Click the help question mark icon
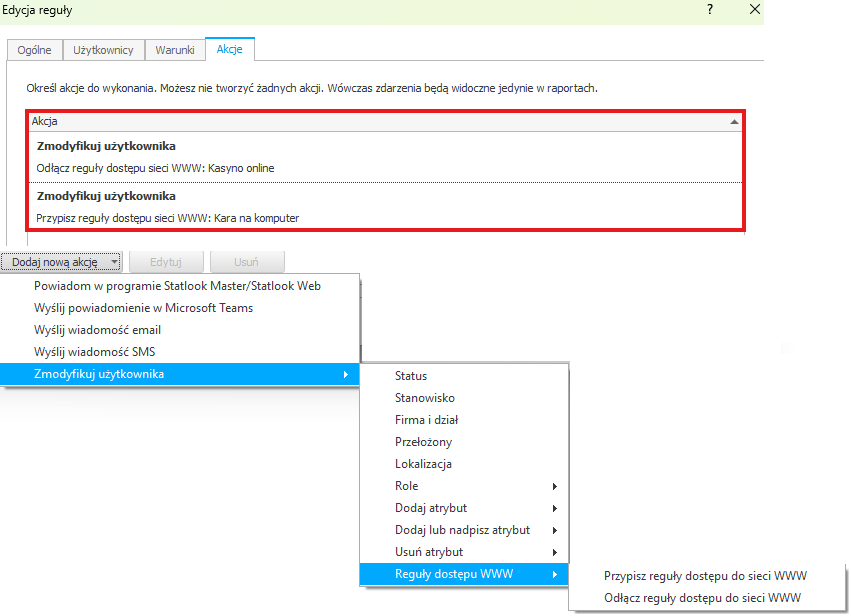Viewport: 851px width, 616px height. click(x=710, y=9)
